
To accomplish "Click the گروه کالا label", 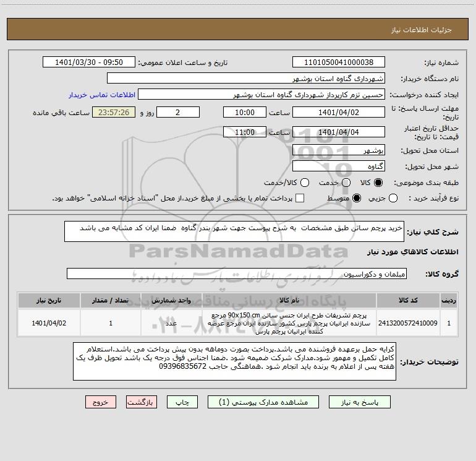I will click(x=442, y=274).
